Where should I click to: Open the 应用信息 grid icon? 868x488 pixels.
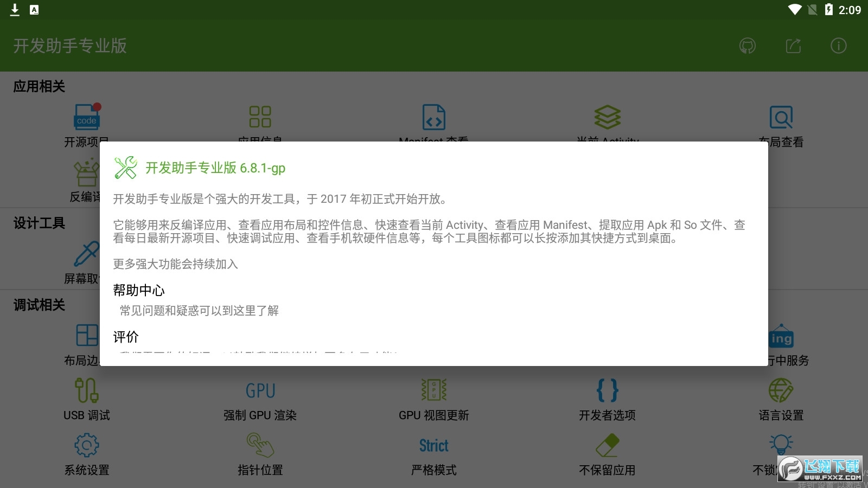260,117
